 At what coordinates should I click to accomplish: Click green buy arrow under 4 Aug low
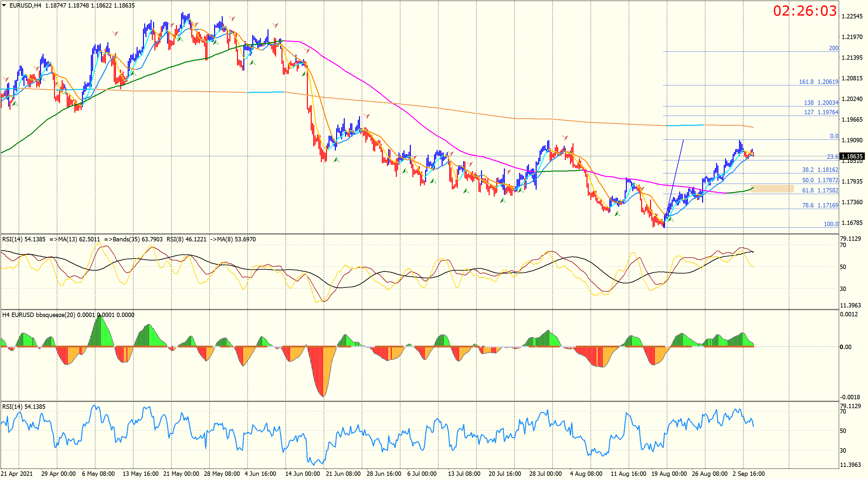click(617, 213)
